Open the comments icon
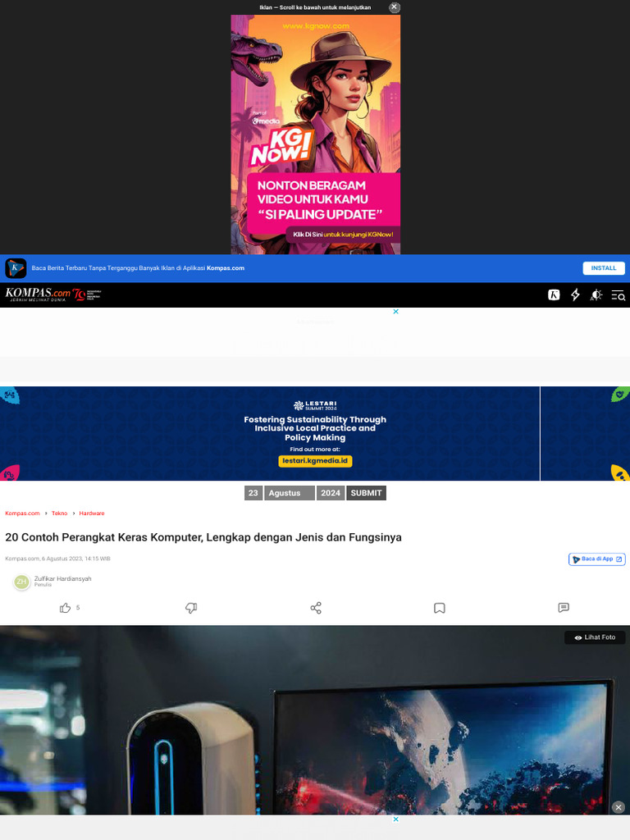The height and width of the screenshot is (840, 630). coord(564,608)
